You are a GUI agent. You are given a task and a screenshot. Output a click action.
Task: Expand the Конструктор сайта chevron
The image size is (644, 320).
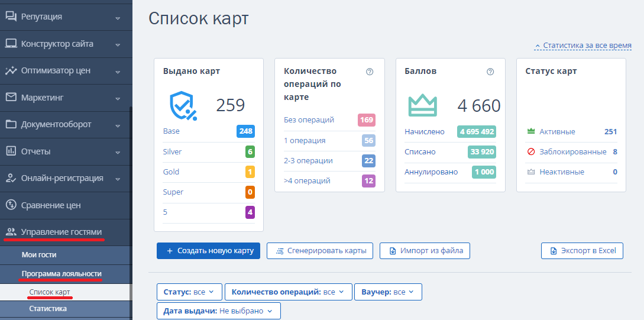click(x=118, y=45)
